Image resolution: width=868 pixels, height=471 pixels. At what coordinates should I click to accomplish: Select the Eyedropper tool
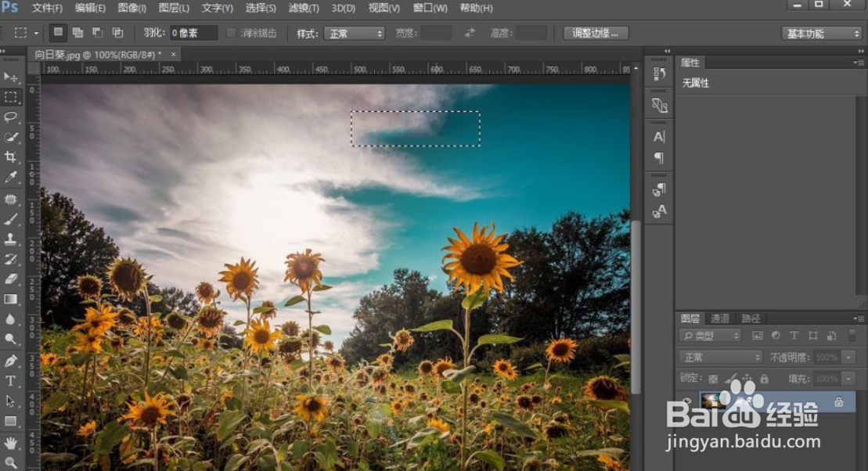click(x=10, y=177)
